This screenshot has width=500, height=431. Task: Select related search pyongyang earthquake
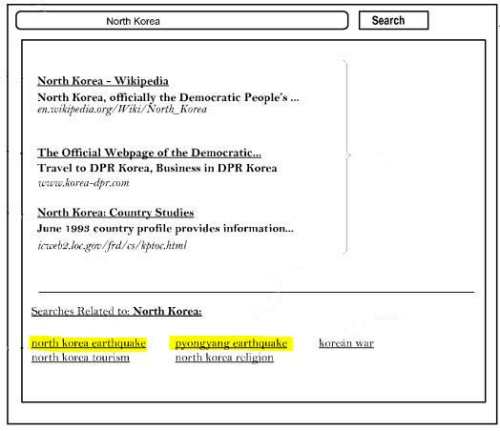[x=231, y=343]
